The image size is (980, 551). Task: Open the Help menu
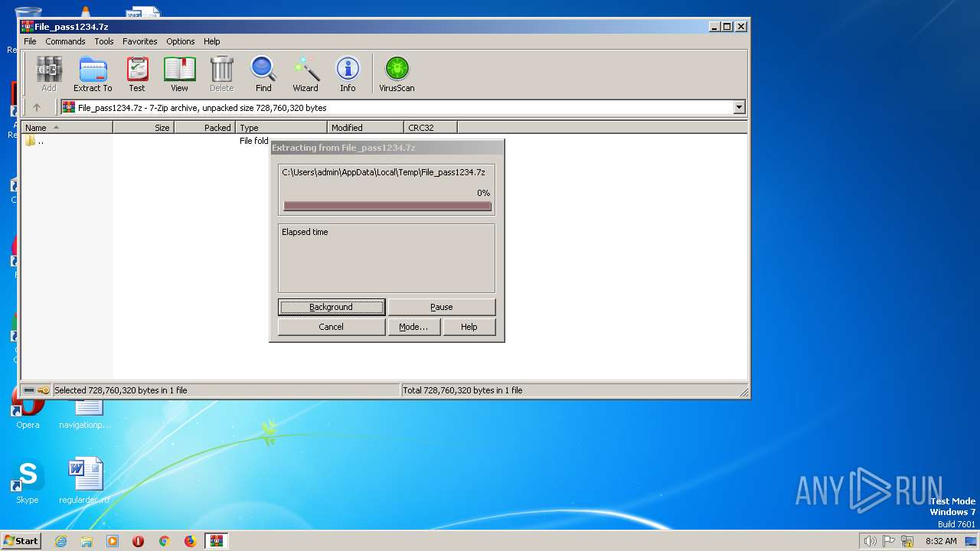[x=212, y=41]
